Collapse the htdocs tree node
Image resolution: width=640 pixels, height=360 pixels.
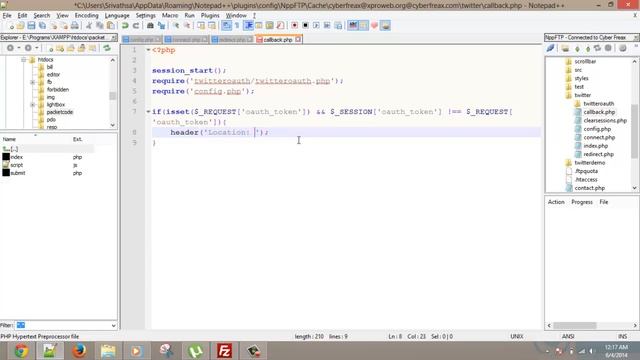click(24, 60)
